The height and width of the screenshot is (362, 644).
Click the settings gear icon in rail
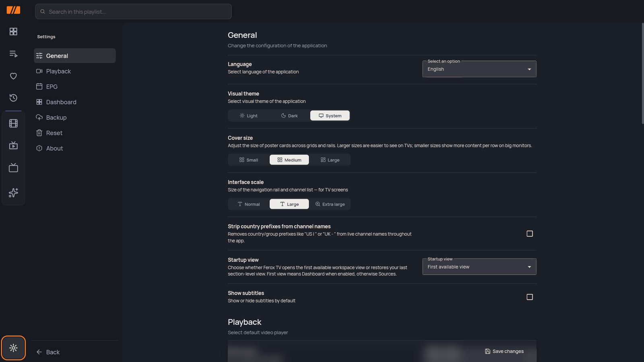(x=13, y=348)
